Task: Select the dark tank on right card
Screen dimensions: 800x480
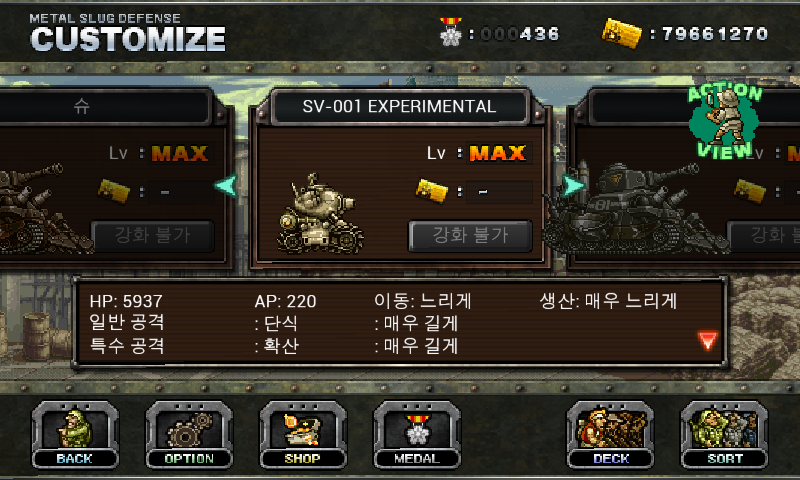Action: pos(635,208)
